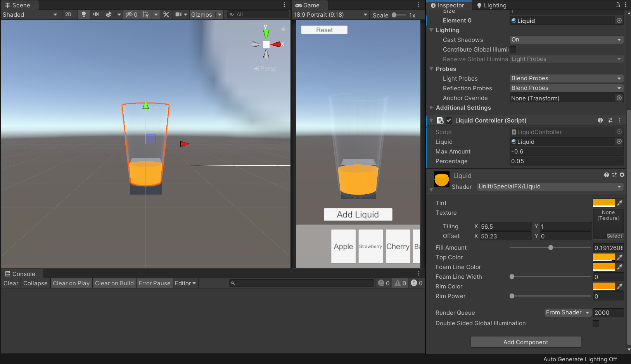Toggle warning message count filter in Console
Viewport: 631px width, 364px height.
(x=400, y=283)
